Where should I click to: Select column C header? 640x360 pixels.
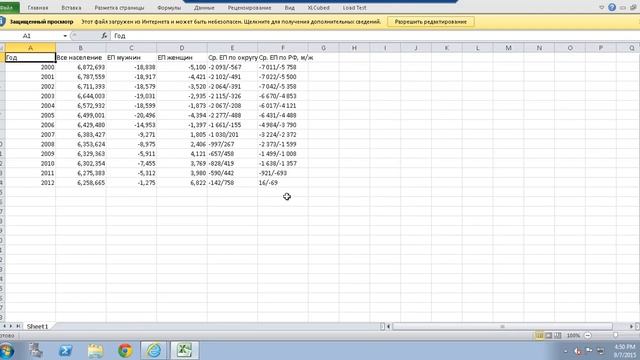[x=131, y=48]
